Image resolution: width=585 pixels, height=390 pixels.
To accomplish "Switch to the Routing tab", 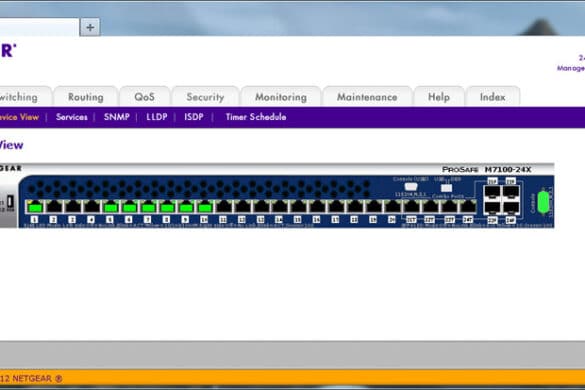I will tap(86, 97).
